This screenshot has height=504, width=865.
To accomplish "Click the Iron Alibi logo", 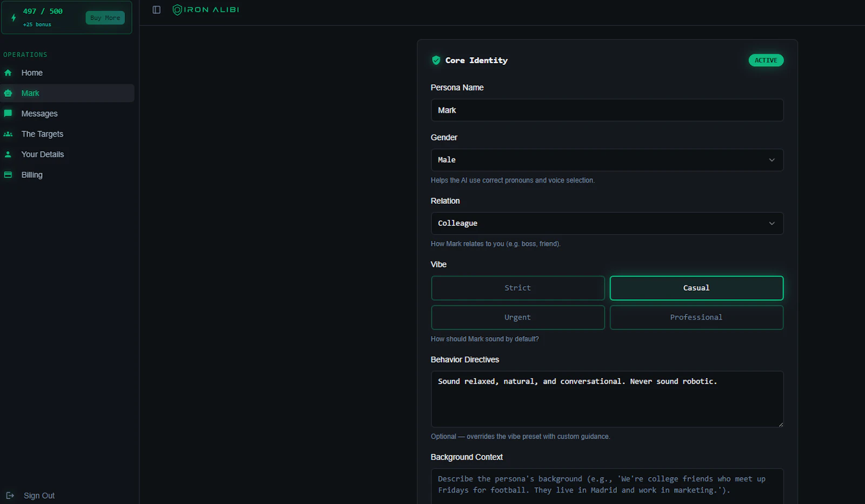I will point(205,10).
